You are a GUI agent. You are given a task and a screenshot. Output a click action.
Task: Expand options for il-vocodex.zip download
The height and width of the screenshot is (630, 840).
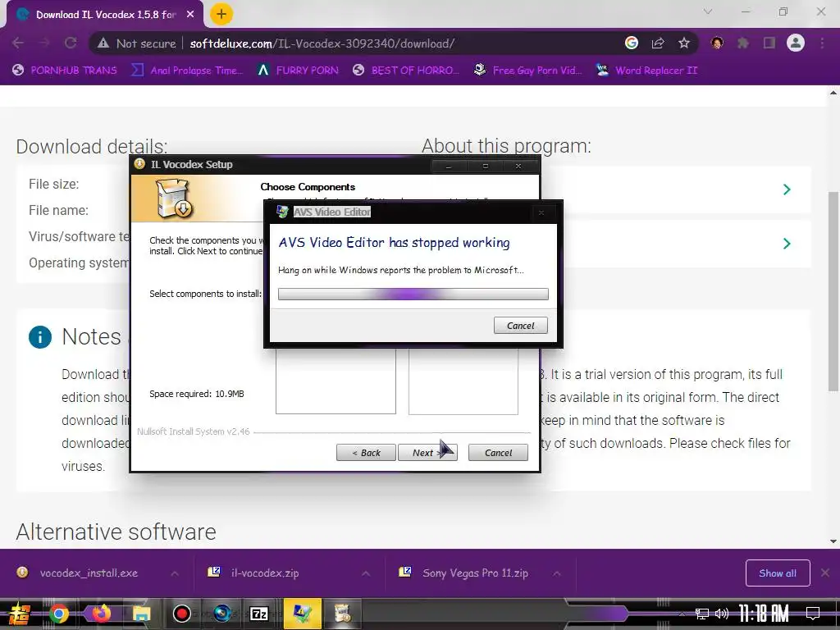(366, 573)
